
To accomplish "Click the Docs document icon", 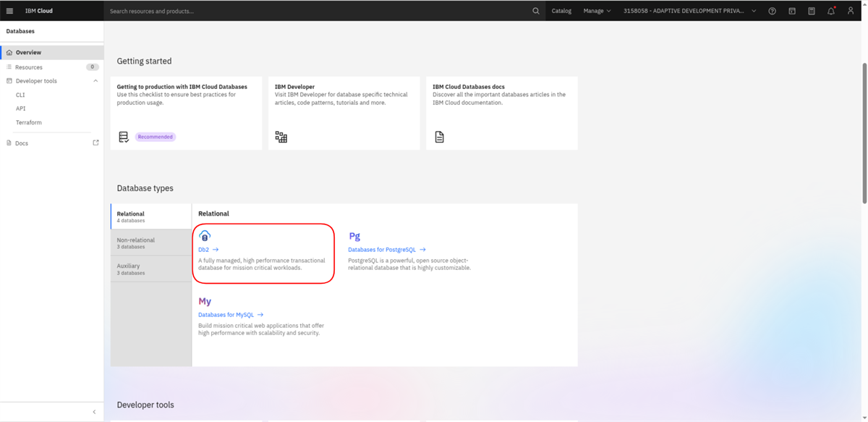I will click(9, 143).
